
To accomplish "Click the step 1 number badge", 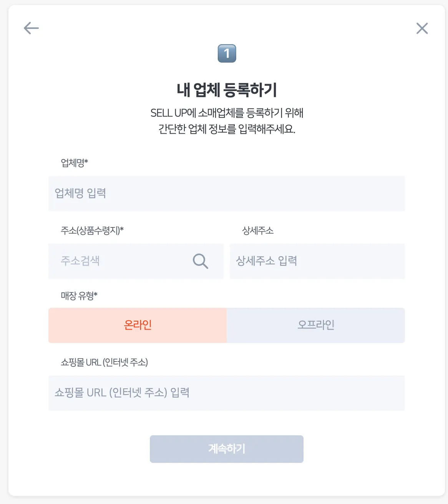I will (x=227, y=53).
